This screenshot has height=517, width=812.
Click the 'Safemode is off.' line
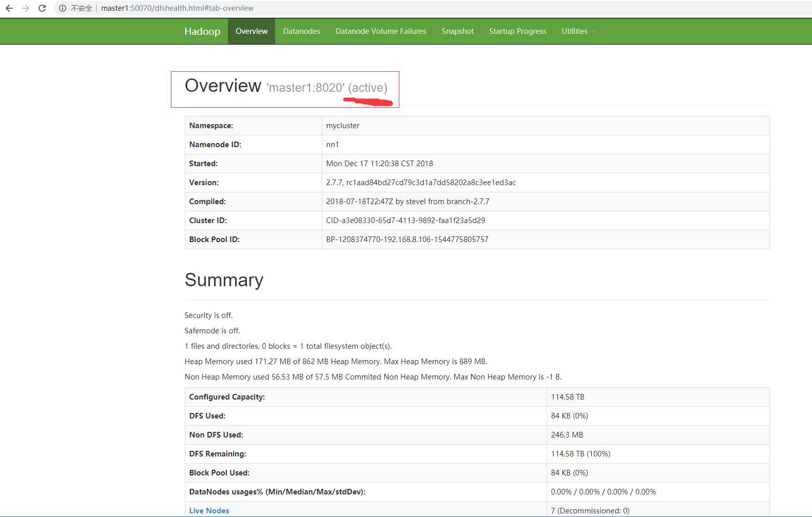point(212,331)
